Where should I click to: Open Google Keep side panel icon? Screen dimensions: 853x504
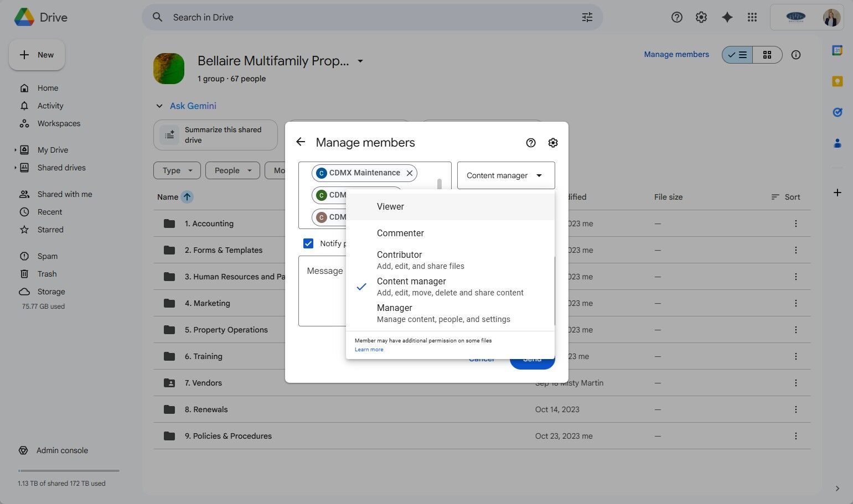pos(837,81)
